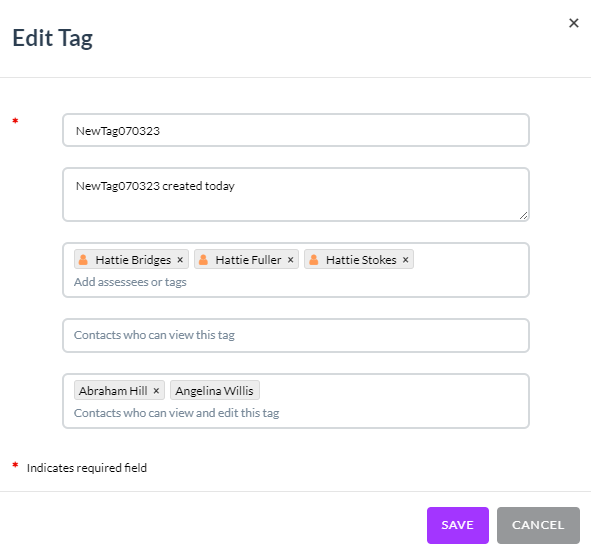Grab the description resize handle
Viewport: 591px width, 554px height.
(524, 216)
